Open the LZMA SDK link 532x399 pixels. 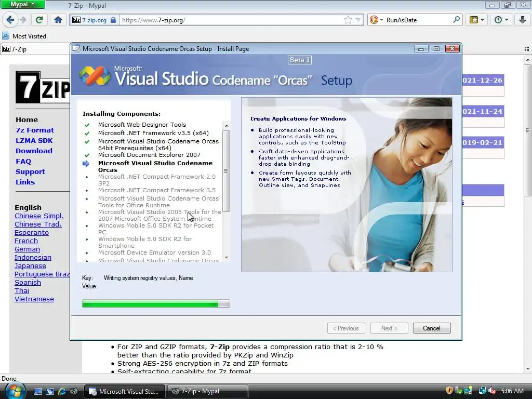pos(34,140)
